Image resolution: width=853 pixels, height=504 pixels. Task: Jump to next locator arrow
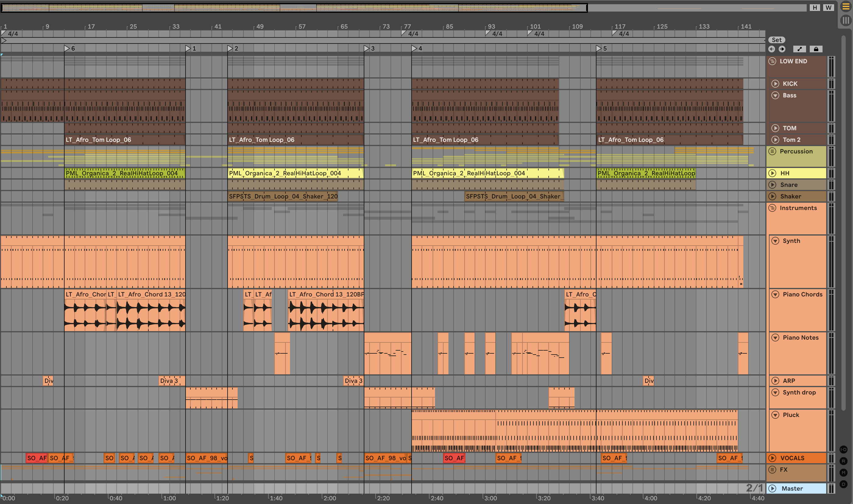coord(782,49)
